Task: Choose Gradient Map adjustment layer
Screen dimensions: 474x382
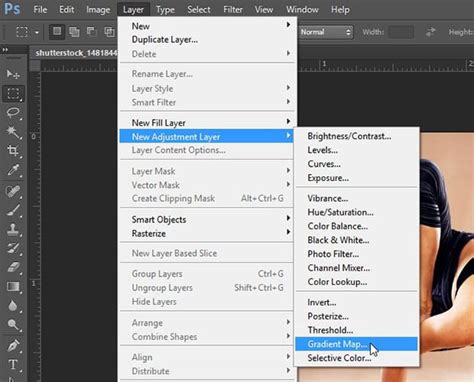Action: [x=356, y=344]
